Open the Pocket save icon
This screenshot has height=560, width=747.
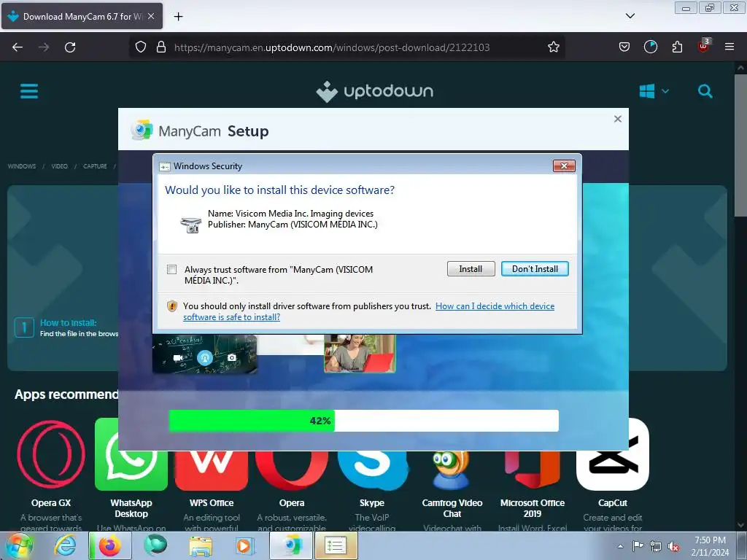coord(624,47)
